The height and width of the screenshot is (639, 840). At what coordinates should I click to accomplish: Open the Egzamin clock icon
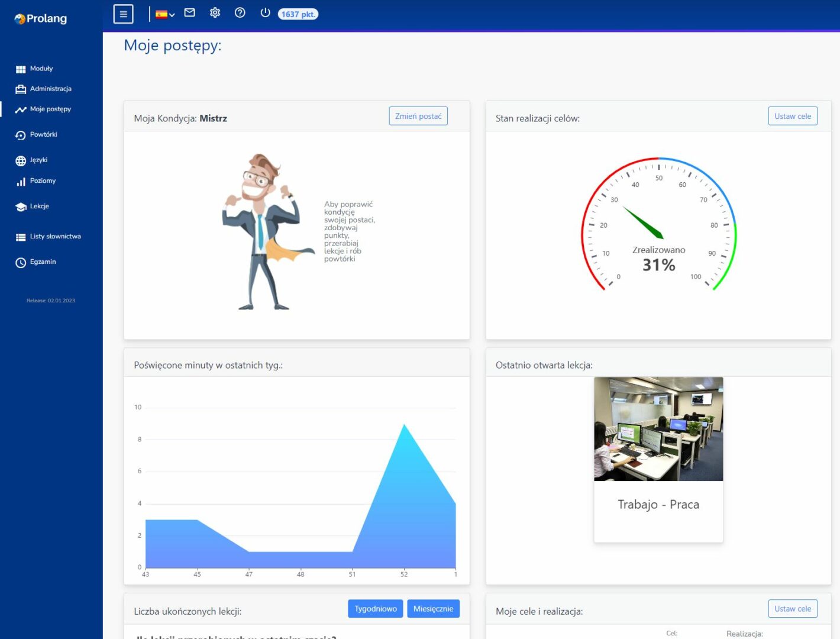point(21,263)
